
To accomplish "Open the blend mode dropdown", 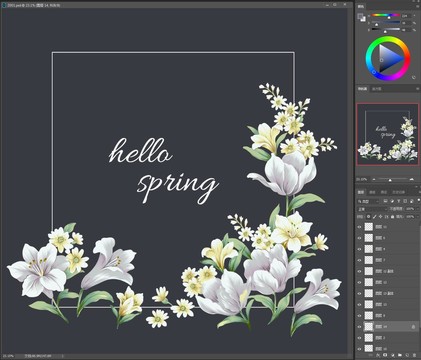I will 372,209.
